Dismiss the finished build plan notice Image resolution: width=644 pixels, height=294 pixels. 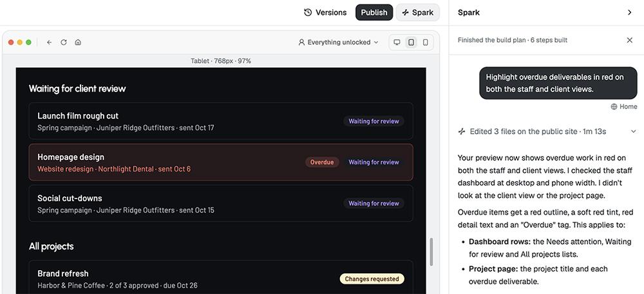(x=630, y=40)
